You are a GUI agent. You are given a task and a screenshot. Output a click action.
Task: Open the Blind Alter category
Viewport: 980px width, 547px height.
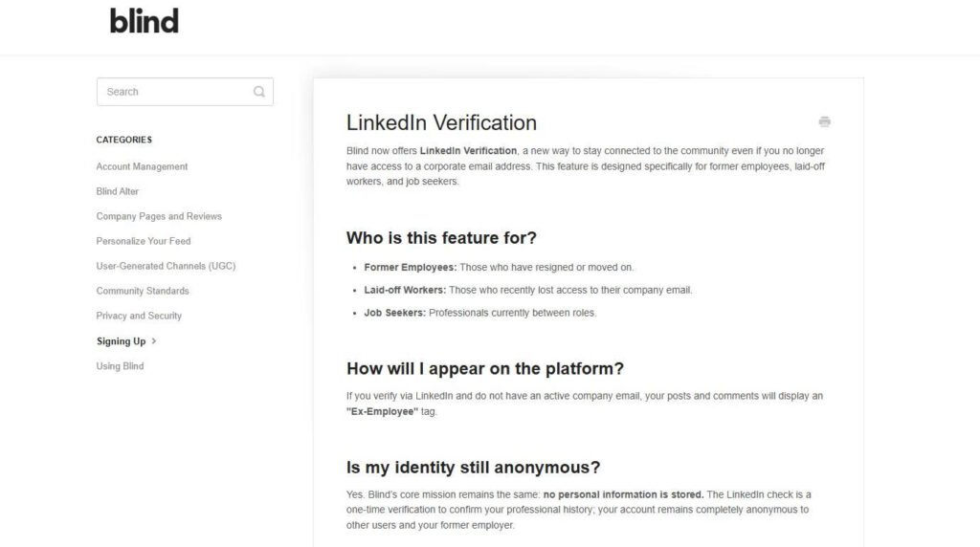(118, 191)
